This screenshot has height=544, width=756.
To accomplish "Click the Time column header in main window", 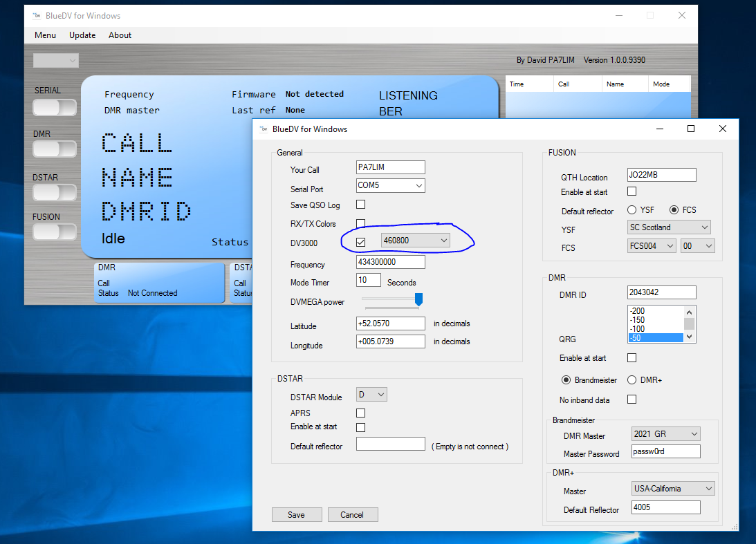I will (529, 84).
